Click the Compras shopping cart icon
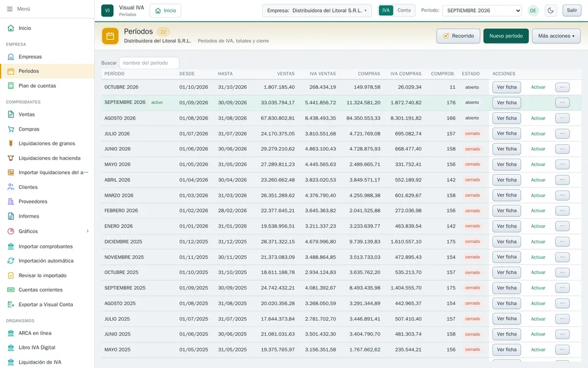588x368 pixels. [x=11, y=129]
